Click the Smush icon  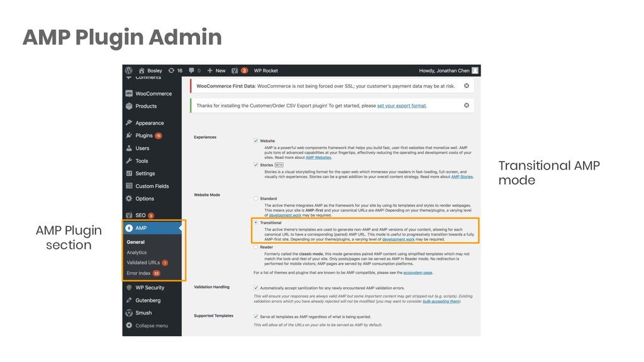click(x=129, y=313)
